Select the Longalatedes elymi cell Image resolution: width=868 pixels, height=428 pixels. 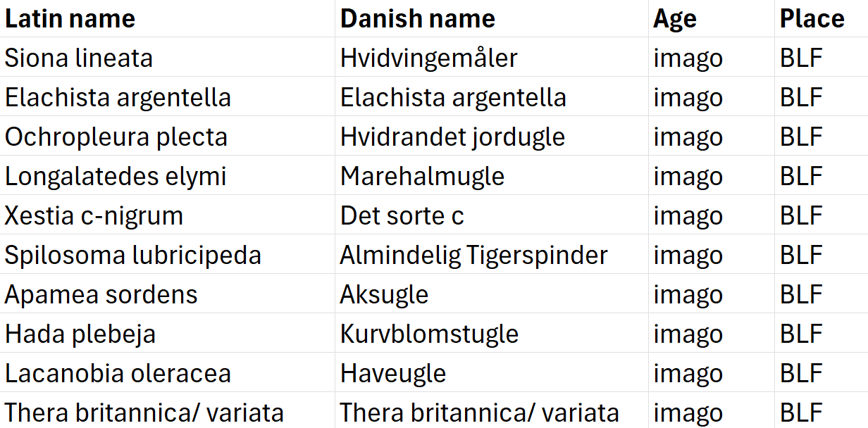tap(168, 175)
